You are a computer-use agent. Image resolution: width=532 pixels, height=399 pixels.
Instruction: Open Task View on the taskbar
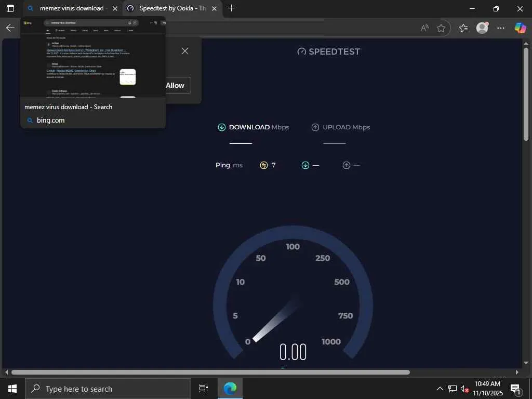pos(204,389)
